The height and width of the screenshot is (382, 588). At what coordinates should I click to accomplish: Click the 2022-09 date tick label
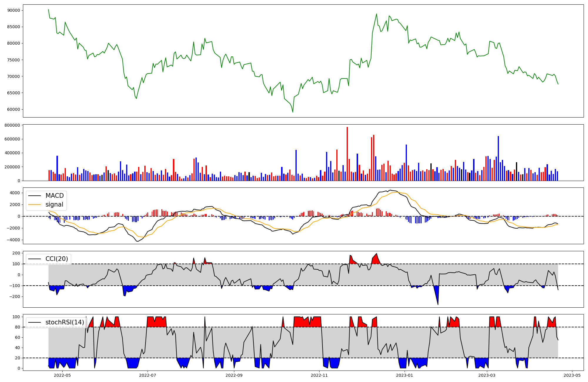234,375
